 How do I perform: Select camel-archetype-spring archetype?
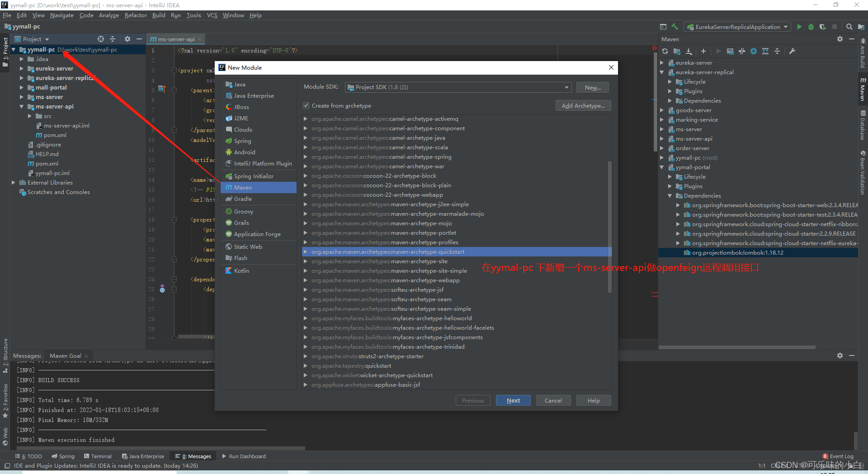pyautogui.click(x=457, y=157)
